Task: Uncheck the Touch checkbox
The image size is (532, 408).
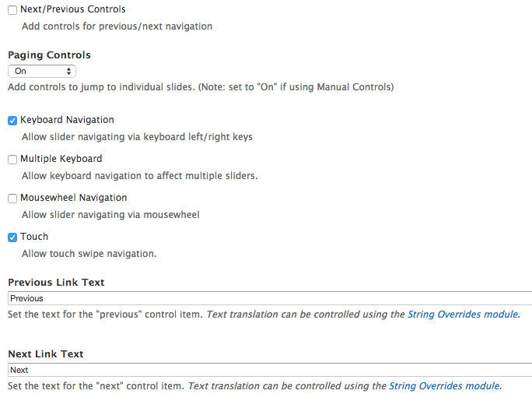Action: pos(12,237)
